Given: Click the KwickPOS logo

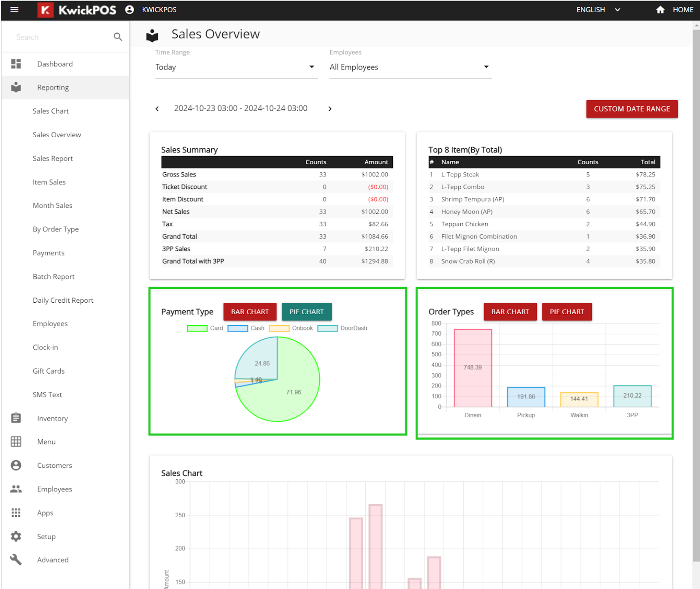Looking at the screenshot, I should (77, 10).
